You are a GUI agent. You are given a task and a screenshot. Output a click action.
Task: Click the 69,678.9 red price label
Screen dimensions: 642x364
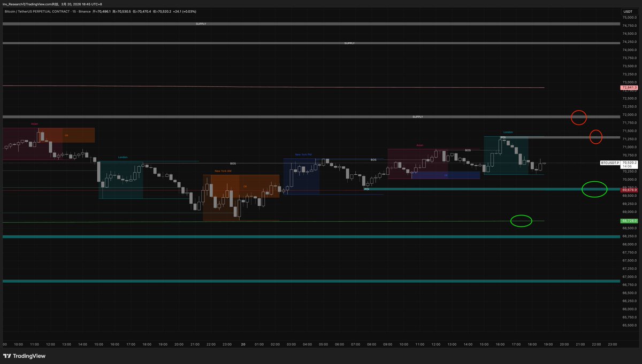coord(628,190)
